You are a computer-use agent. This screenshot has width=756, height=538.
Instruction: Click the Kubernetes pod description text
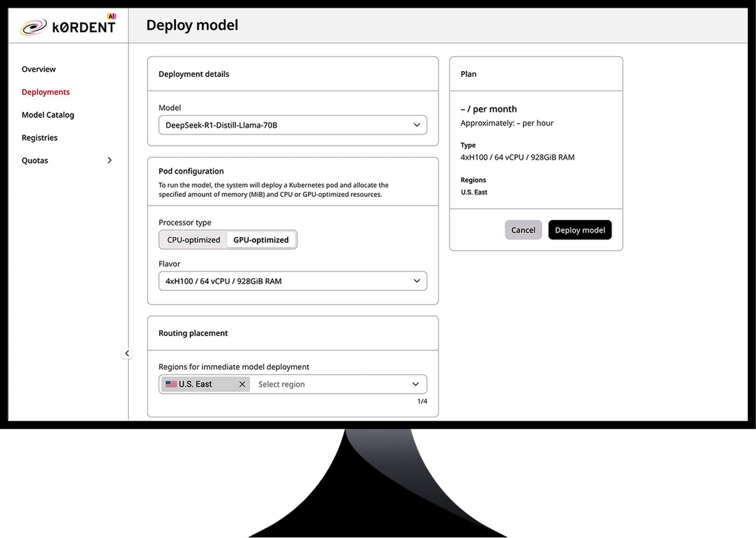pyautogui.click(x=274, y=190)
